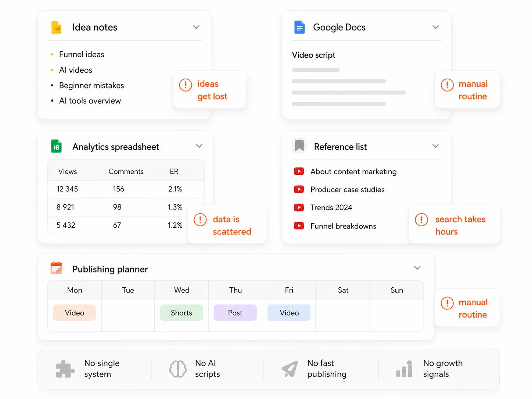Click the paper plane publishing icon
Screen dimensions: 532x399
(x=290, y=369)
